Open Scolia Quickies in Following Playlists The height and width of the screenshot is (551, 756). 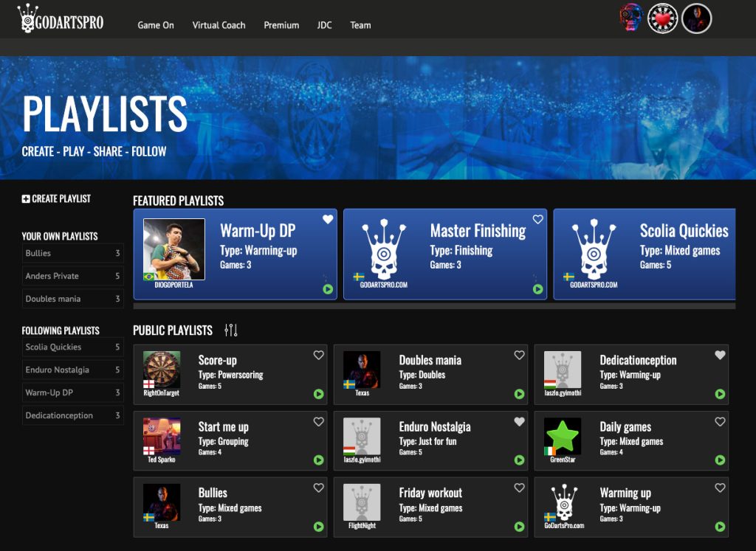pos(73,347)
